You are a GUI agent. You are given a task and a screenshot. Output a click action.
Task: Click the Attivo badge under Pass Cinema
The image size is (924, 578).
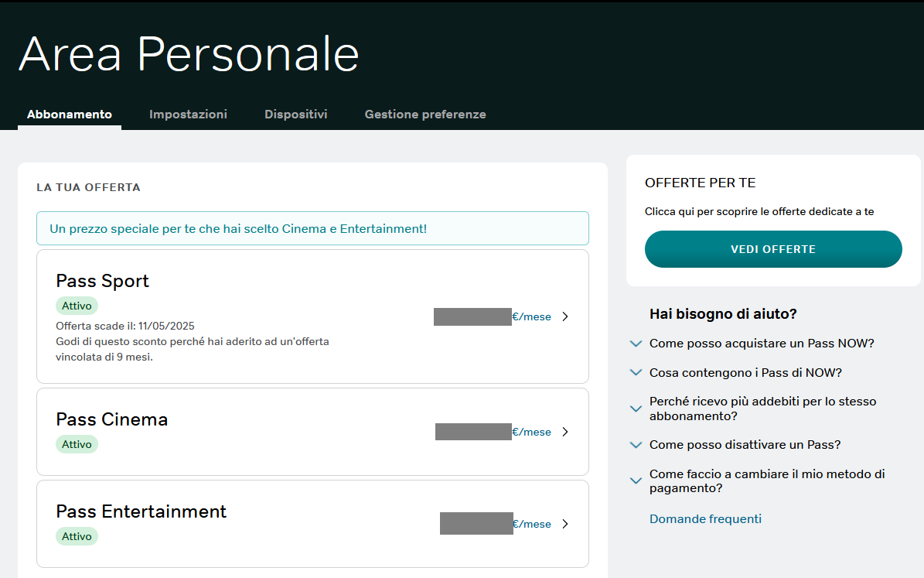(77, 444)
